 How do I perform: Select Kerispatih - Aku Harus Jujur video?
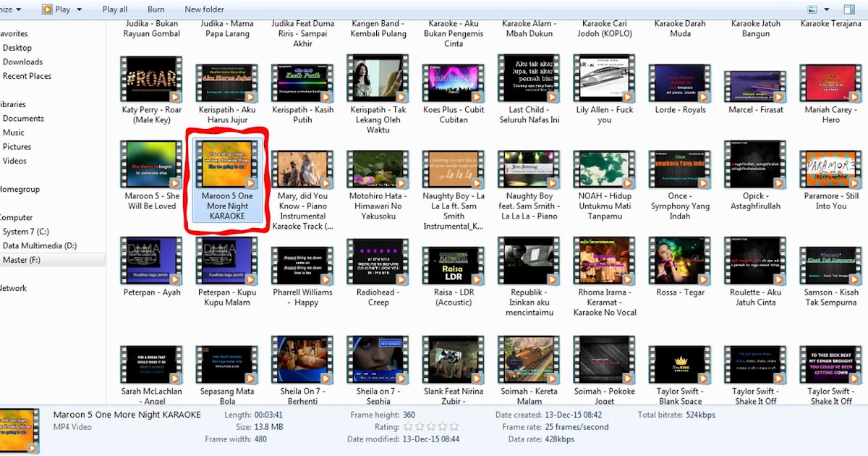(x=227, y=94)
